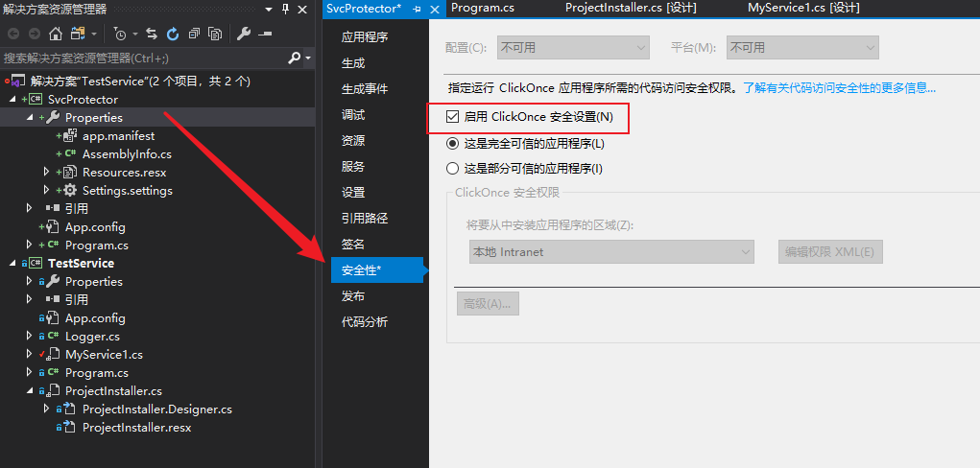This screenshot has width=980, height=468.
Task: Pin the Solution Explorer panel
Action: (x=285, y=9)
